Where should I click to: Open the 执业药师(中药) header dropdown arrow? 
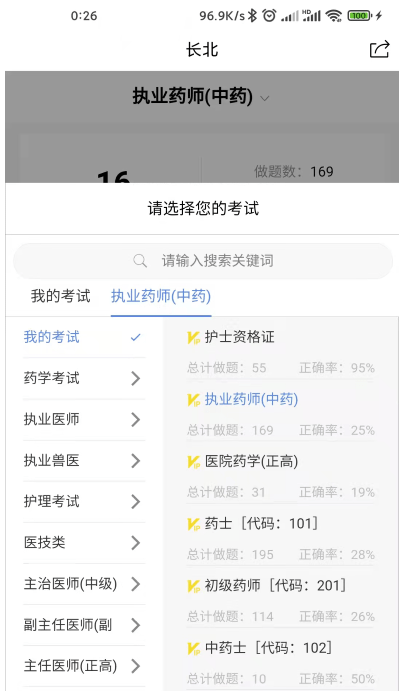[264, 98]
